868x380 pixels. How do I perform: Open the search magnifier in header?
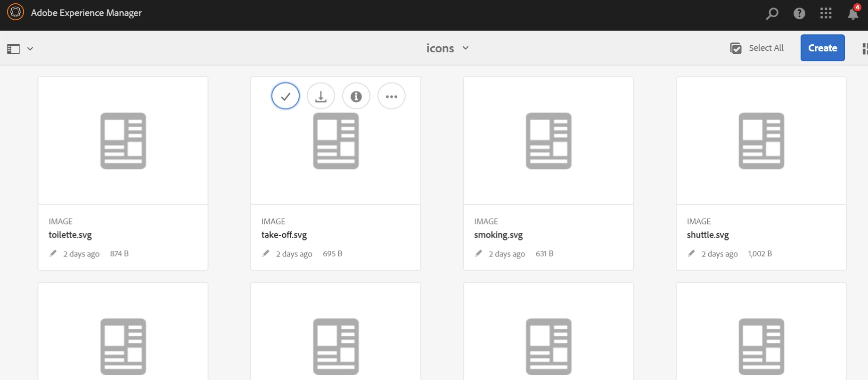(772, 14)
